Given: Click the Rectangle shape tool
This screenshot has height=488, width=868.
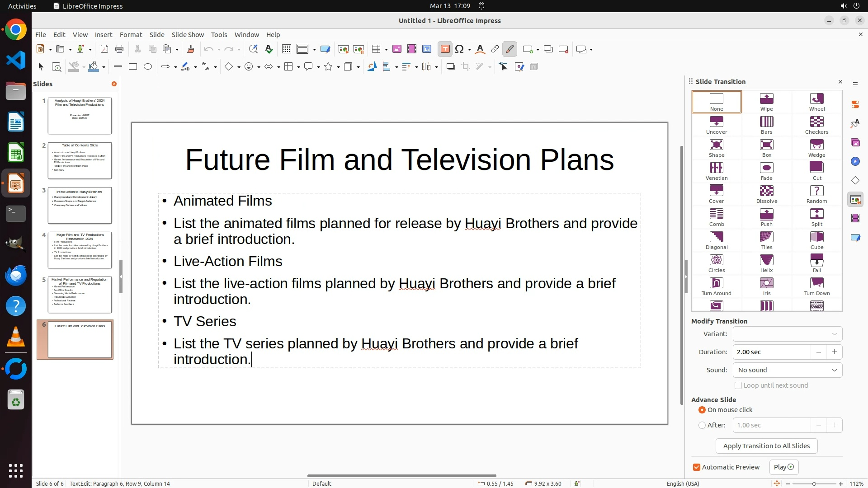Looking at the screenshot, I should (133, 67).
